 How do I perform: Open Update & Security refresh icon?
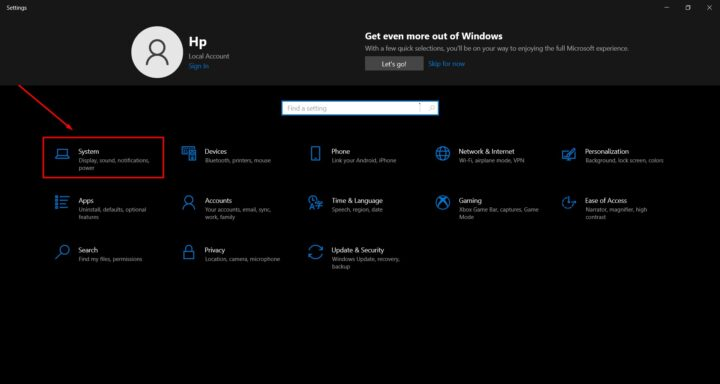(315, 252)
